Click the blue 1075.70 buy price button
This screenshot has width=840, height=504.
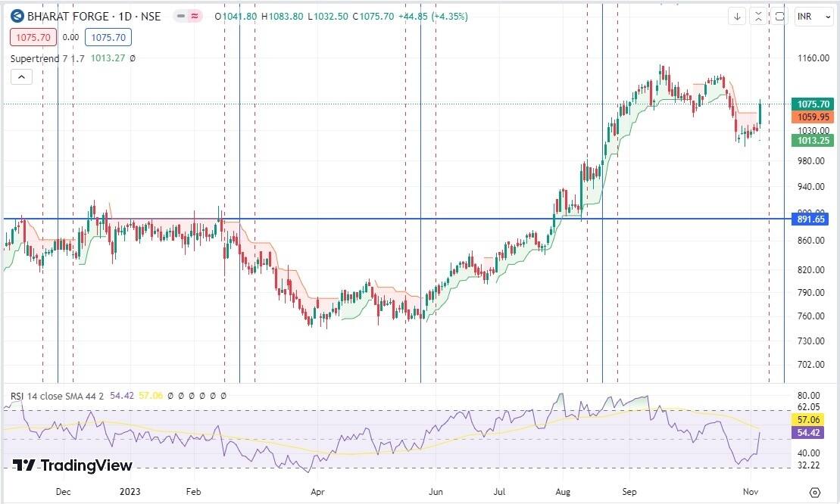(108, 37)
